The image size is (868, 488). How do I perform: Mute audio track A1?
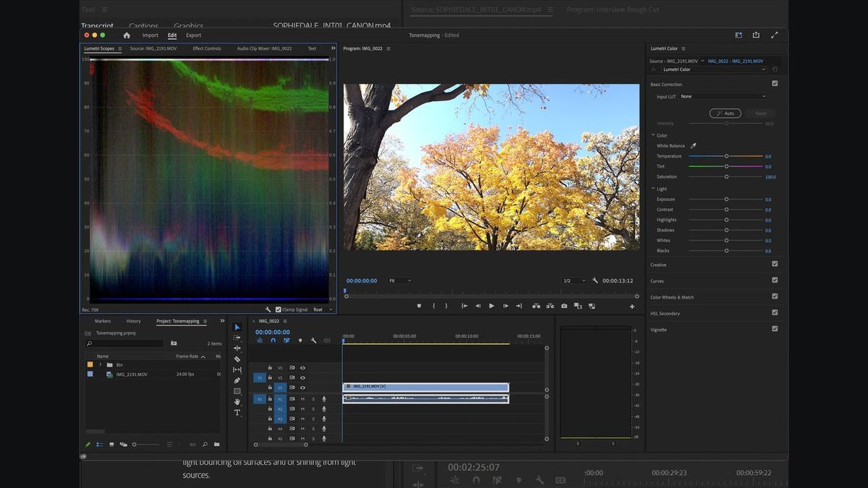coord(302,398)
